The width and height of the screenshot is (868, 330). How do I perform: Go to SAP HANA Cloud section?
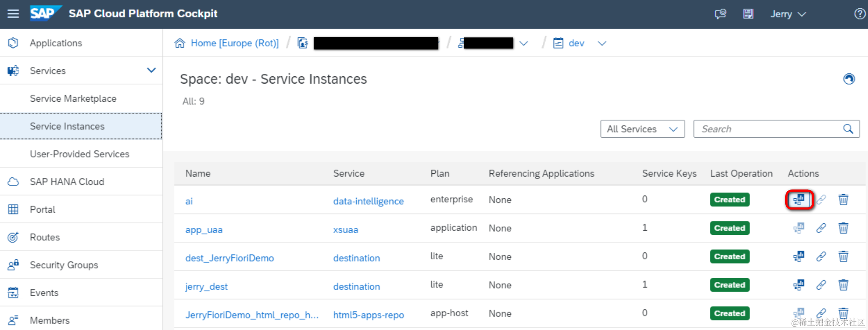(67, 182)
